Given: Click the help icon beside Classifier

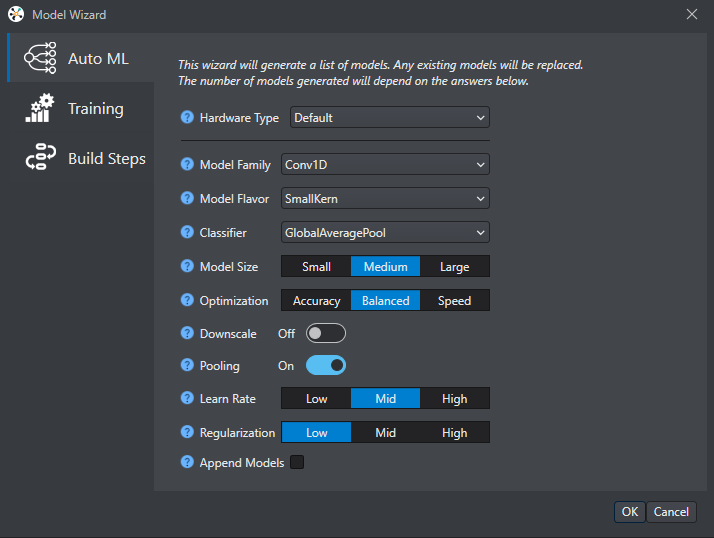Looking at the screenshot, I should (187, 233).
